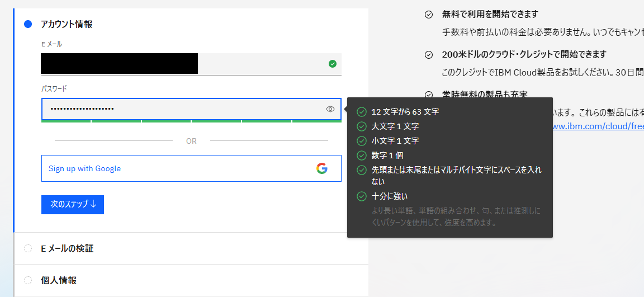Click checkmark beside 大文字1文字 rule
This screenshot has width=644, height=297.
pos(362,126)
